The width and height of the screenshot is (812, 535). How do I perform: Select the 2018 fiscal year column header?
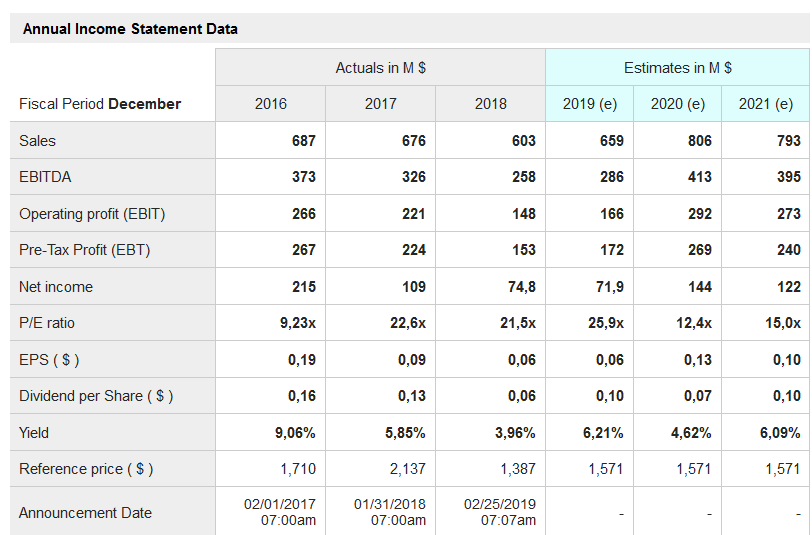click(x=490, y=103)
